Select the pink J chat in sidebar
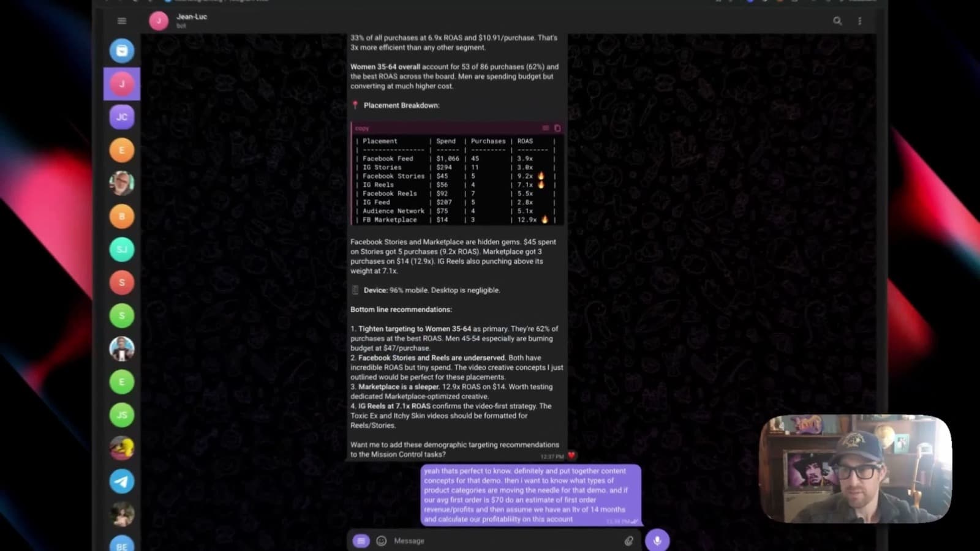Viewport: 980px width, 551px height. pyautogui.click(x=122, y=84)
